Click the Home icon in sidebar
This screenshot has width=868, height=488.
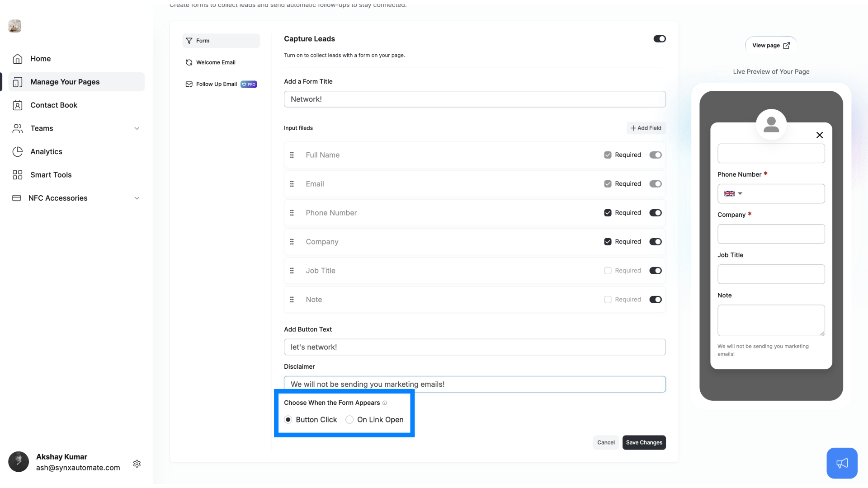coord(17,58)
